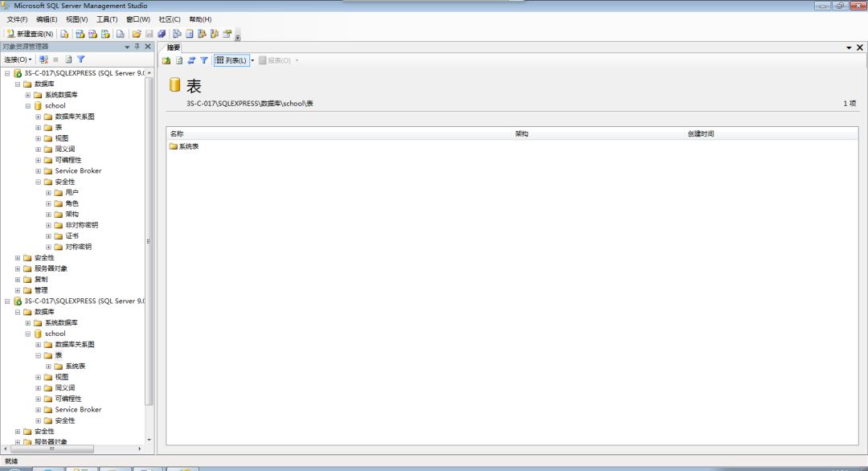Close the 摘要 document tab

[x=860, y=48]
